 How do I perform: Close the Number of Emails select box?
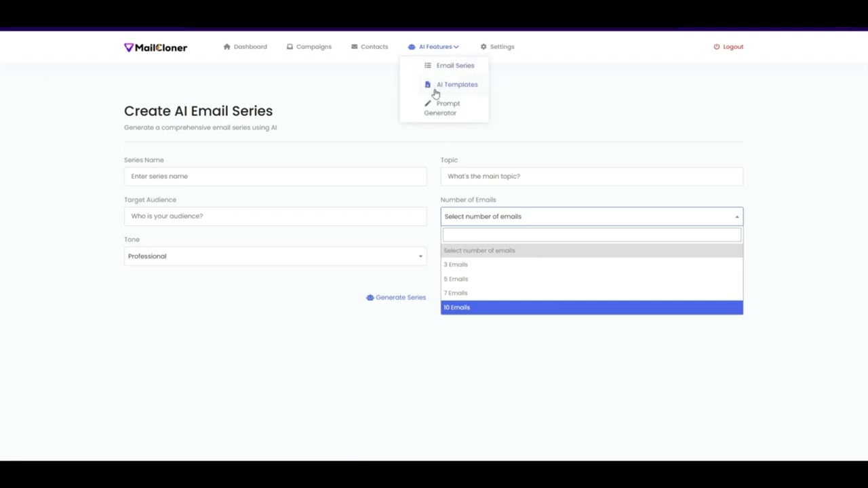point(592,216)
